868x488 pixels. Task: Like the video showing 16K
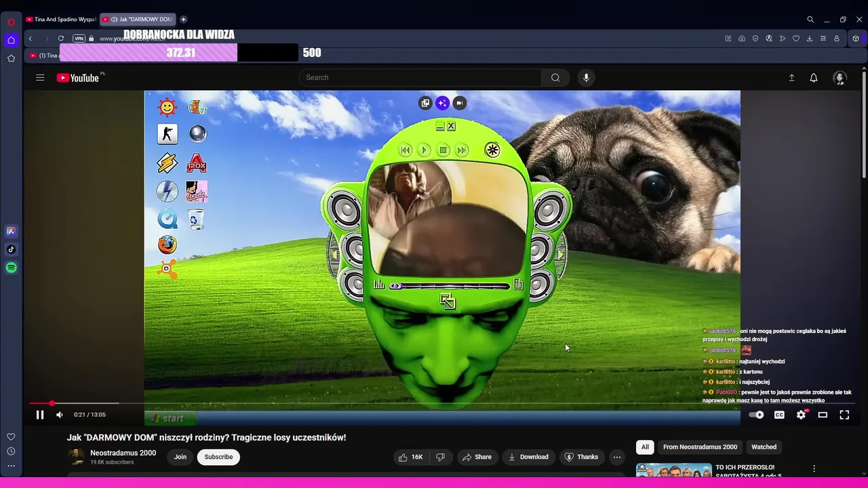coord(410,457)
